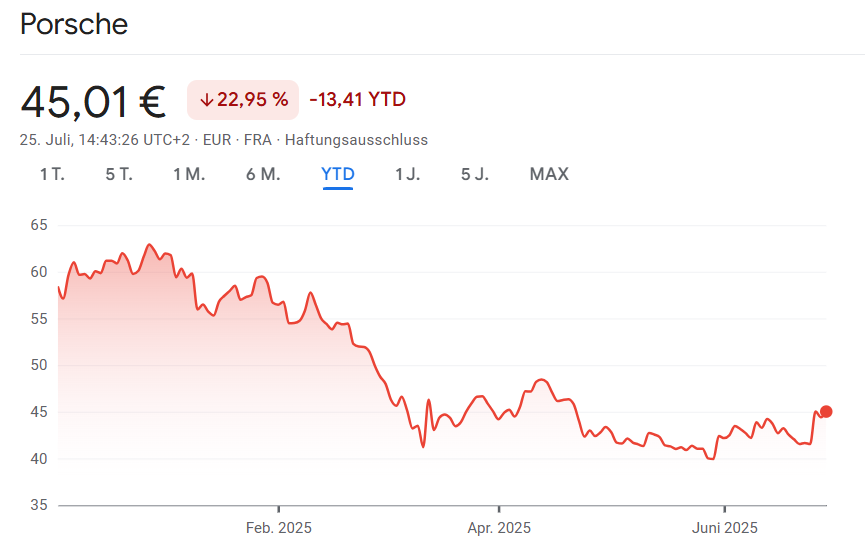The image size is (865, 549).
Task: Open the Haftungsausschluss link
Action: (x=356, y=140)
